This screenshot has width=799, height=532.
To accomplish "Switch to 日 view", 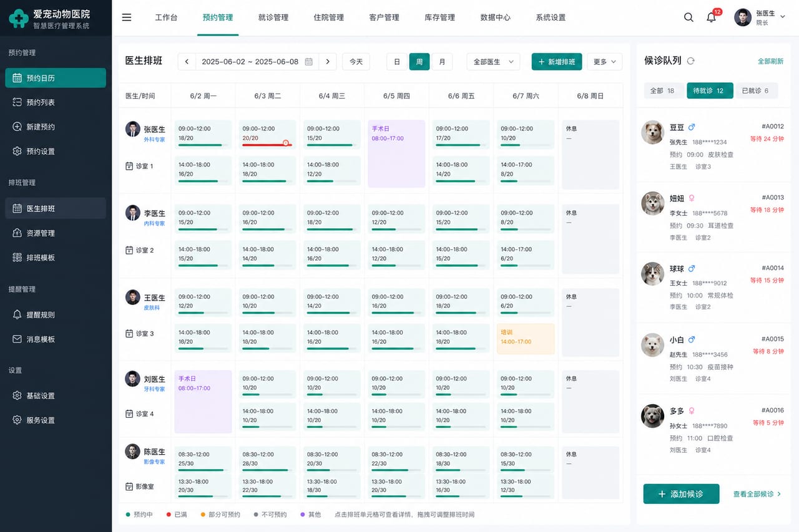I will (x=397, y=62).
